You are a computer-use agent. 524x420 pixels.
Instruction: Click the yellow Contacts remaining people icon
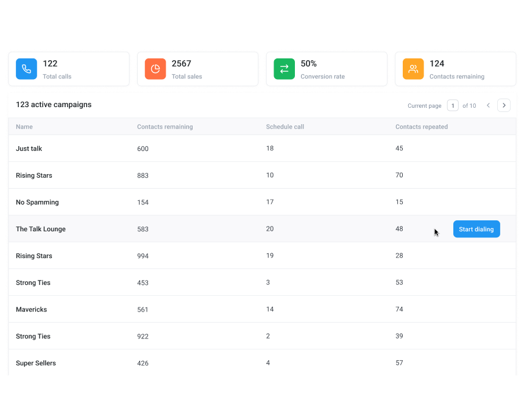click(x=413, y=69)
